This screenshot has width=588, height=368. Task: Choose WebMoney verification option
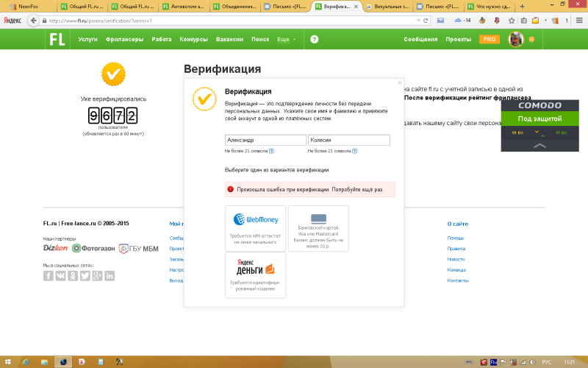click(x=255, y=228)
